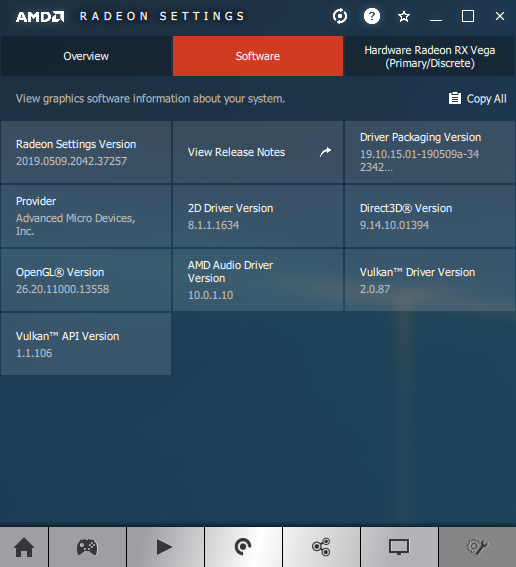Click AMD Audio Driver Version value 10.0.1.10
516x567 pixels.
210,295
